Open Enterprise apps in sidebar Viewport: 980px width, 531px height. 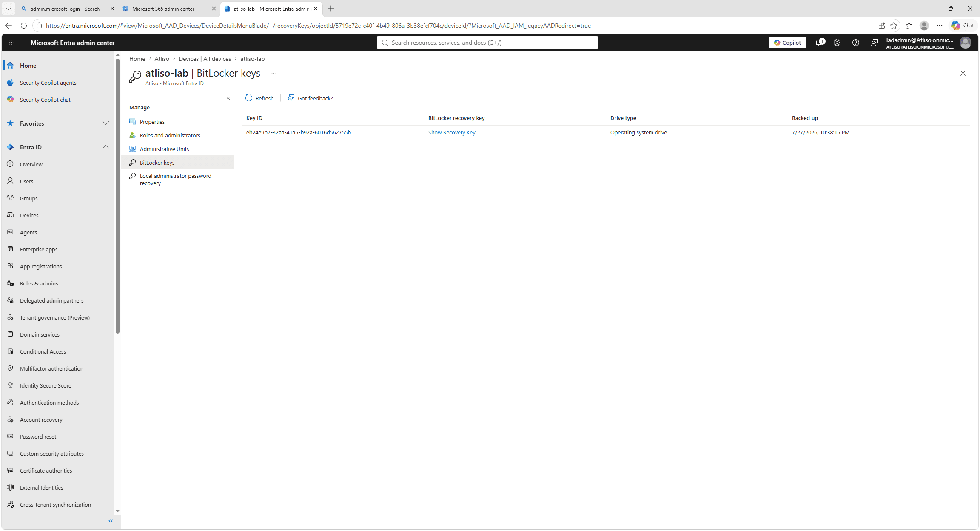tap(38, 249)
